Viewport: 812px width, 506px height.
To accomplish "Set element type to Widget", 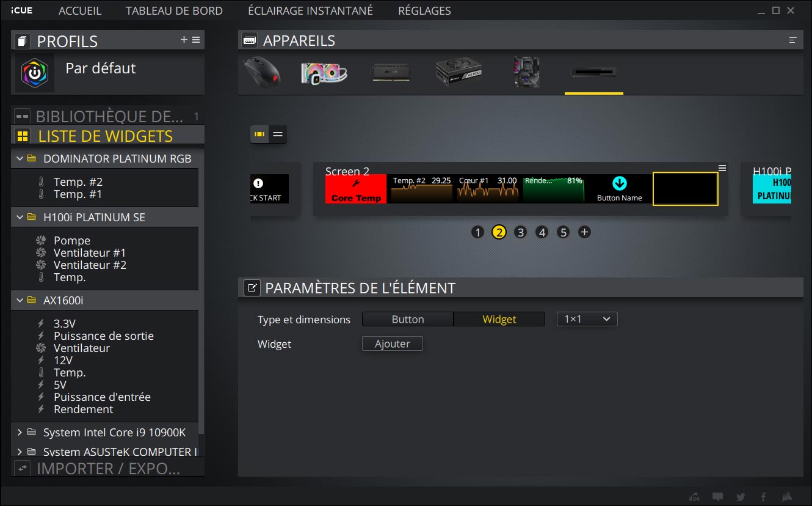I will [x=499, y=319].
